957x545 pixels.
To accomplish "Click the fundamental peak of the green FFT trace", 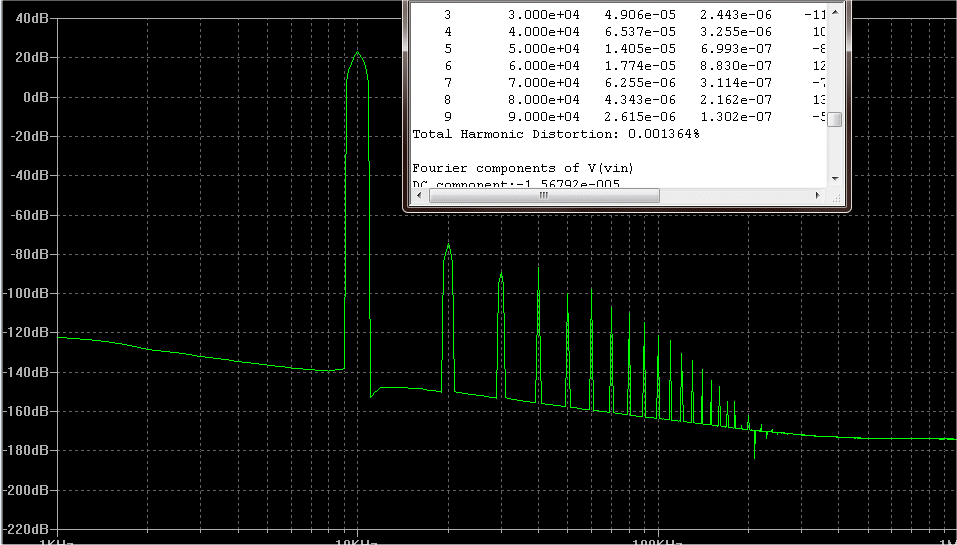I will tap(358, 53).
